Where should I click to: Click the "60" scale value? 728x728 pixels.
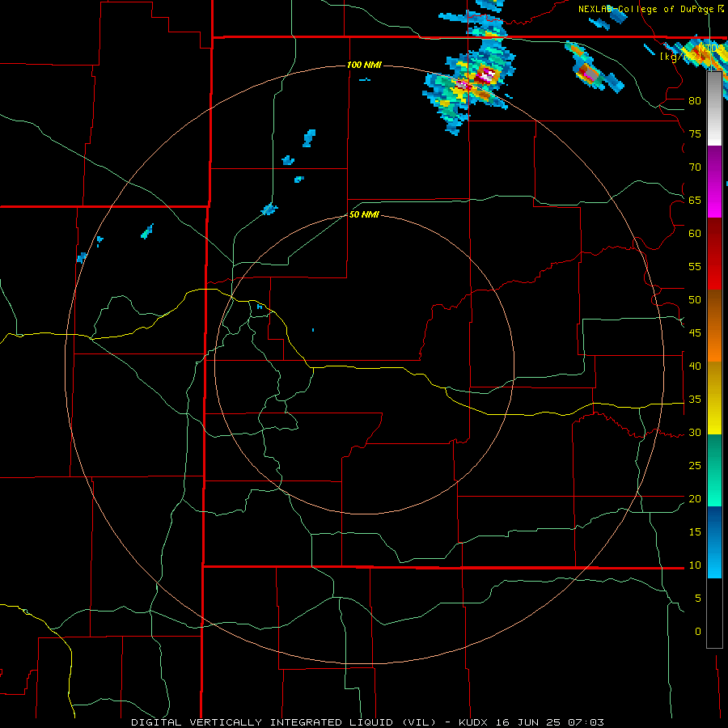coord(695,234)
